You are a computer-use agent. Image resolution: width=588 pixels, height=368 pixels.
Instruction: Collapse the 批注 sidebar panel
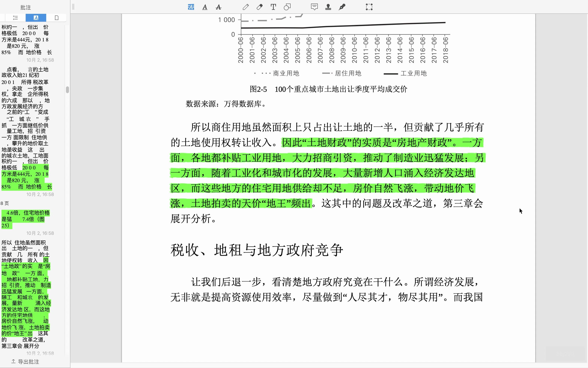(x=73, y=7)
